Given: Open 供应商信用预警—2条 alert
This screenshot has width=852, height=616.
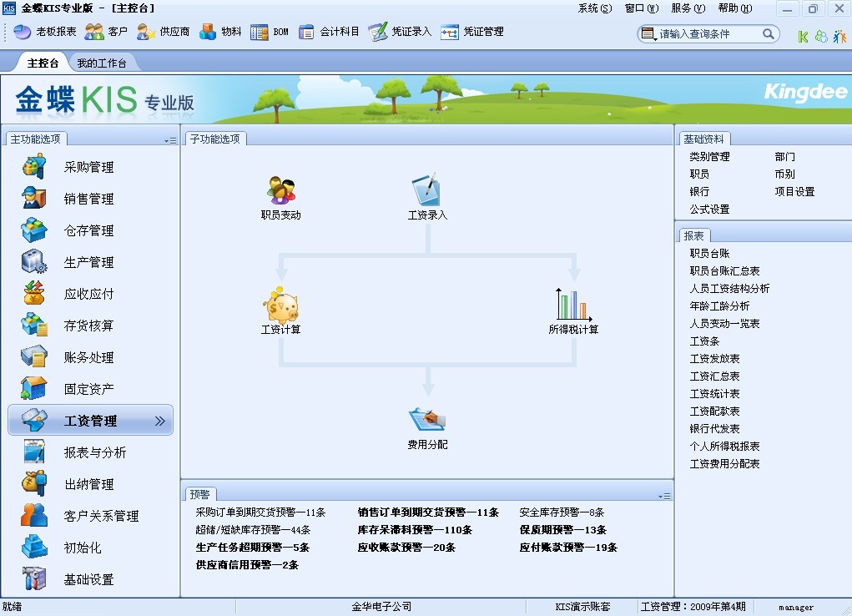Looking at the screenshot, I should (247, 565).
